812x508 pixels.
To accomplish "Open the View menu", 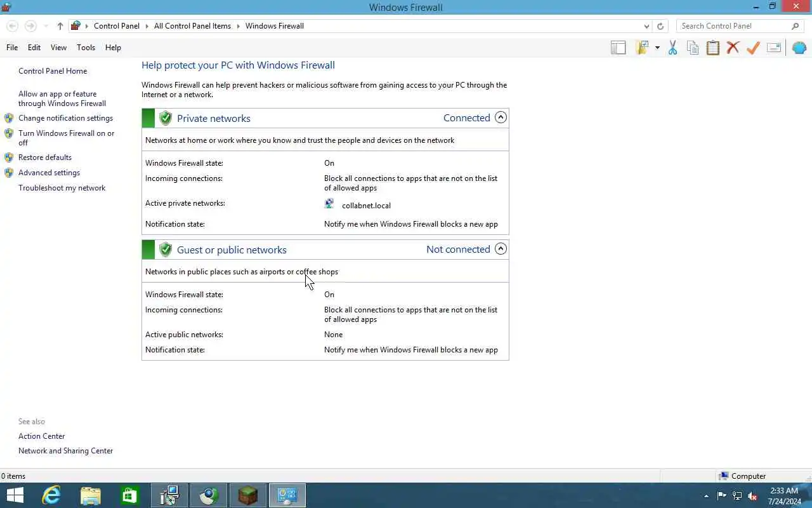I will (x=58, y=48).
